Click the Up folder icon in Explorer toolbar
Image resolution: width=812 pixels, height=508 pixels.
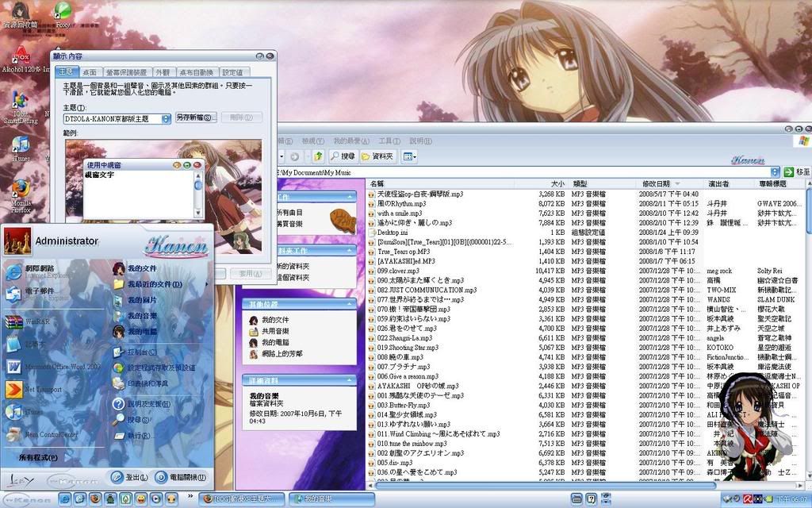pyautogui.click(x=318, y=156)
